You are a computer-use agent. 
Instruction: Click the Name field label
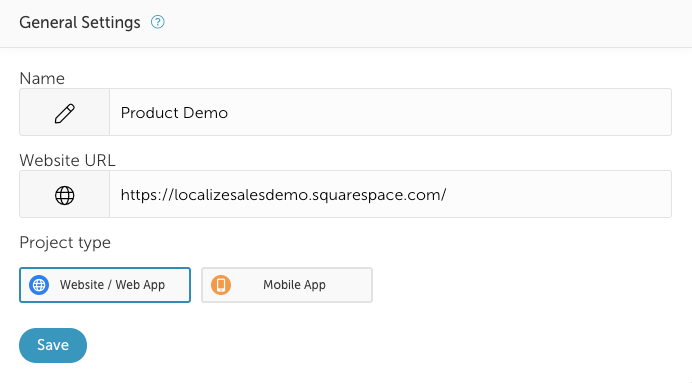coord(42,79)
